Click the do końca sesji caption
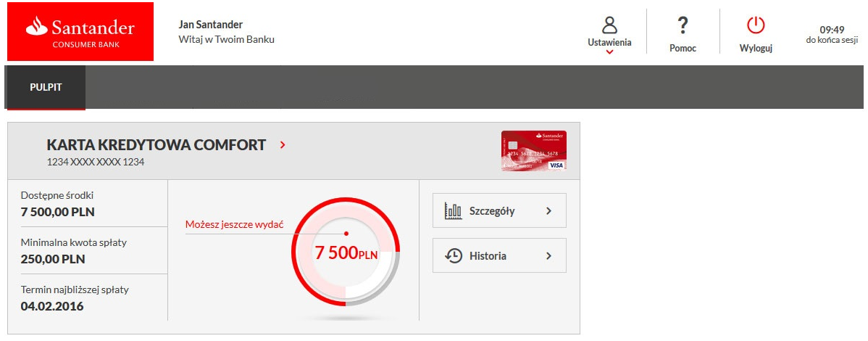Viewport: 868px width, 341px height. [832, 40]
